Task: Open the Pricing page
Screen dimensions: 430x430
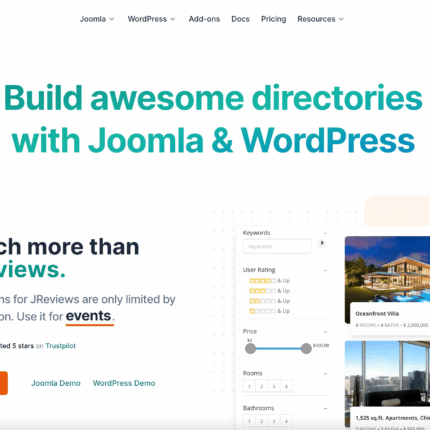Action: pos(273,19)
